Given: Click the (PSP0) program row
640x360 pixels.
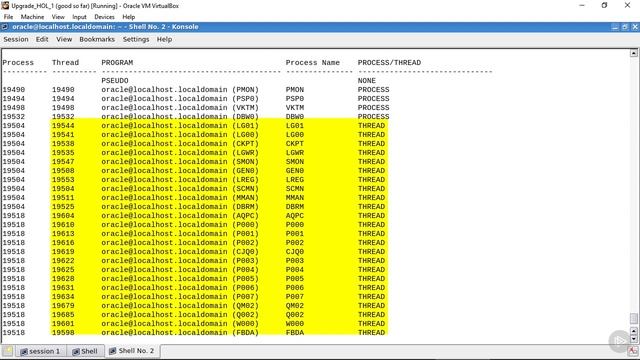Looking at the screenshot, I should (x=180, y=98).
